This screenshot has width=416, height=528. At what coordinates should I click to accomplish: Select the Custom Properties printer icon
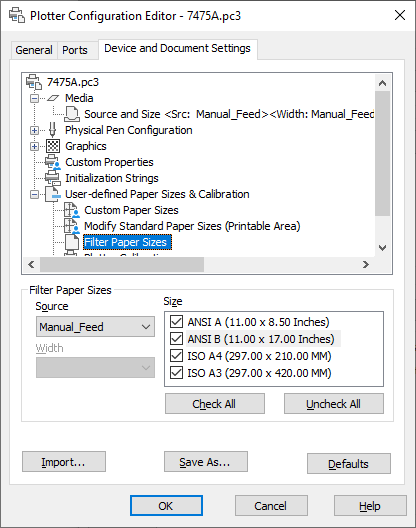pos(53,162)
